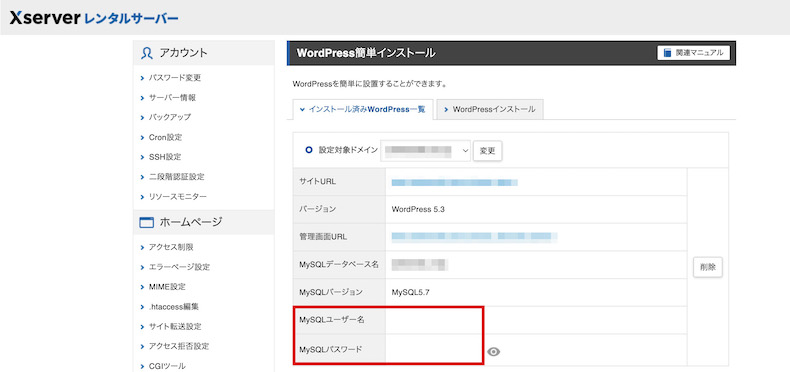Viewport: 790px width, 372px height.
Task: Click the ホームページ section window icon
Action: pos(146,222)
